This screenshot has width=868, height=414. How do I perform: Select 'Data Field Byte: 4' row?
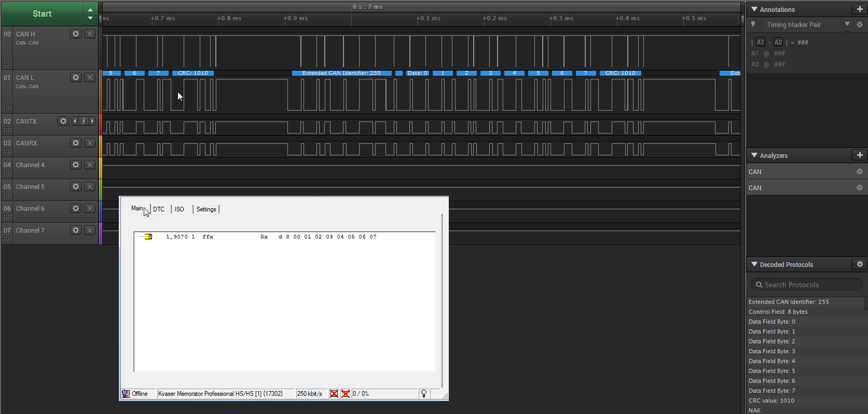click(806, 361)
